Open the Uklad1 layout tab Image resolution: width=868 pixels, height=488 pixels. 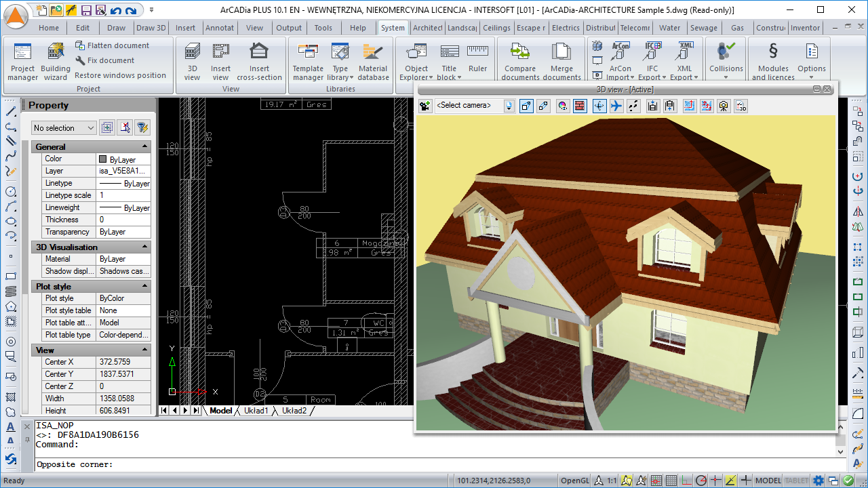pos(256,411)
